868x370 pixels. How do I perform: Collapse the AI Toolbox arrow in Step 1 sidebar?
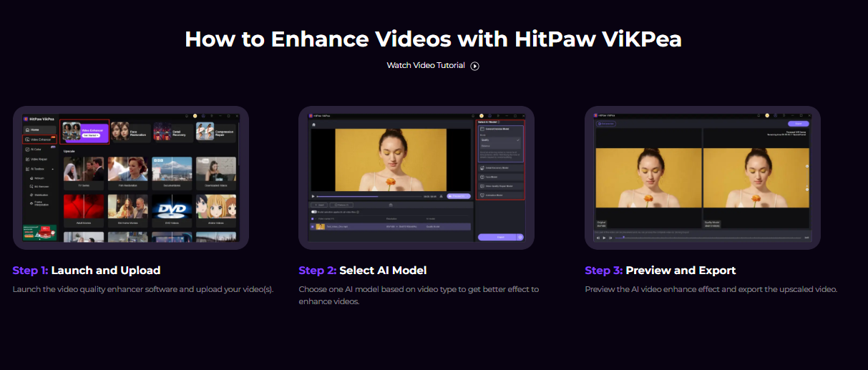[53, 169]
